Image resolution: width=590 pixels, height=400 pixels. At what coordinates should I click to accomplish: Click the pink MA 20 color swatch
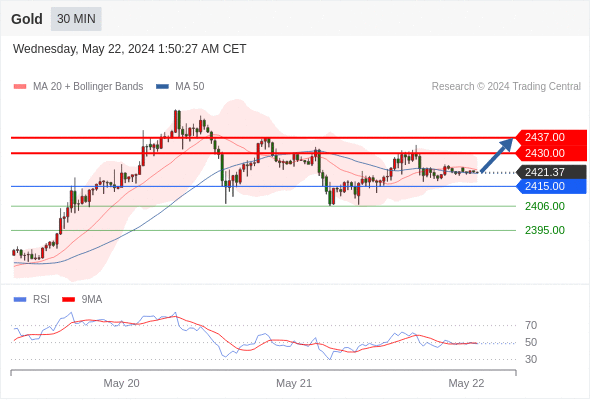point(20,87)
